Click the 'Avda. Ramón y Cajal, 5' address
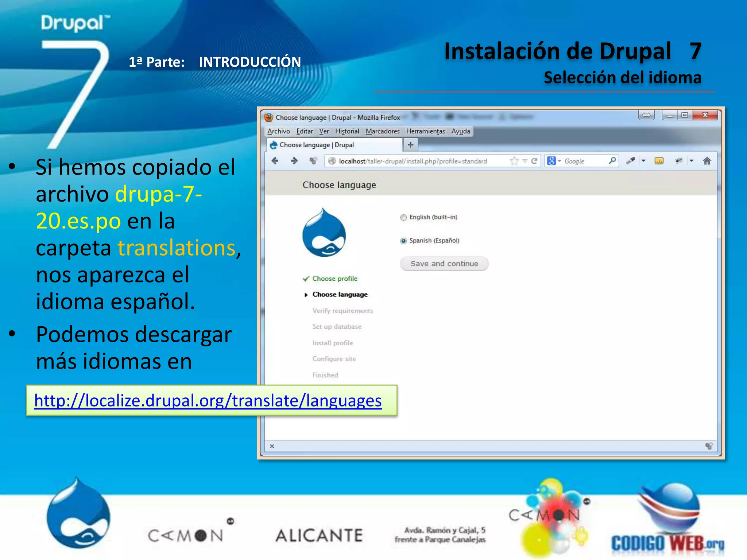 (445, 530)
